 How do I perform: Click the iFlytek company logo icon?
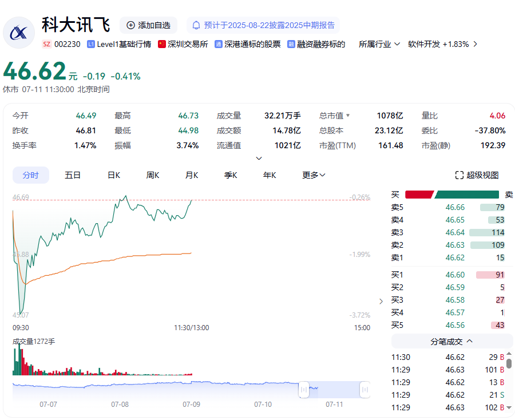click(x=19, y=33)
